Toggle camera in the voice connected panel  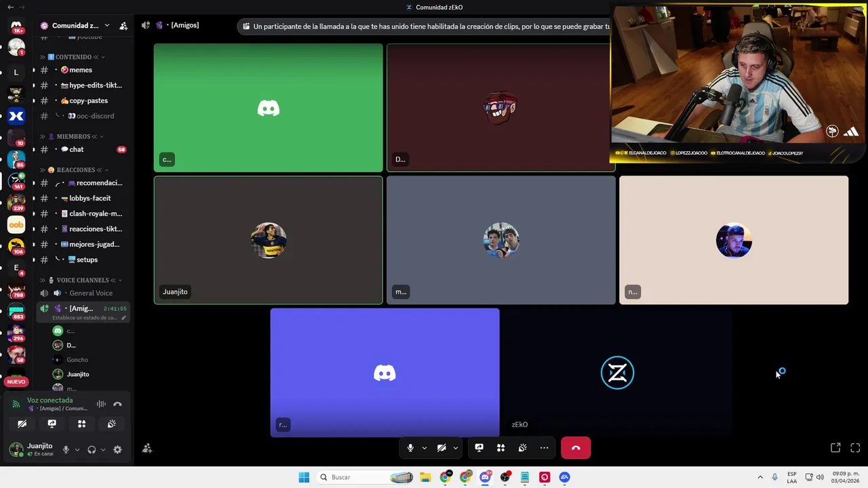click(22, 424)
